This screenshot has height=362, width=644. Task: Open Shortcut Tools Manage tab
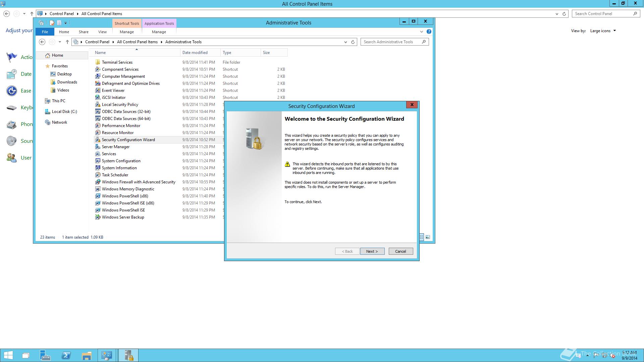coord(127,32)
